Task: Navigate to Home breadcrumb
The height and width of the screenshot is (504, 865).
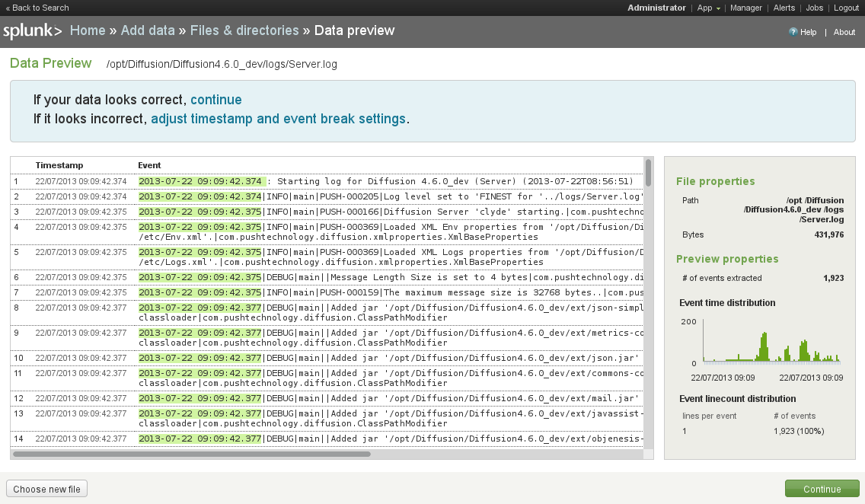Action: (88, 30)
